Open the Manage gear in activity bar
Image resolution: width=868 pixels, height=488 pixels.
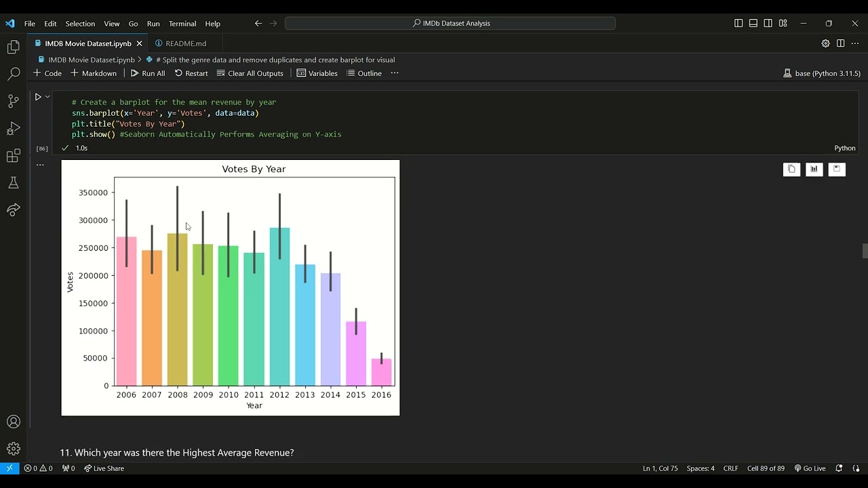[x=14, y=449]
